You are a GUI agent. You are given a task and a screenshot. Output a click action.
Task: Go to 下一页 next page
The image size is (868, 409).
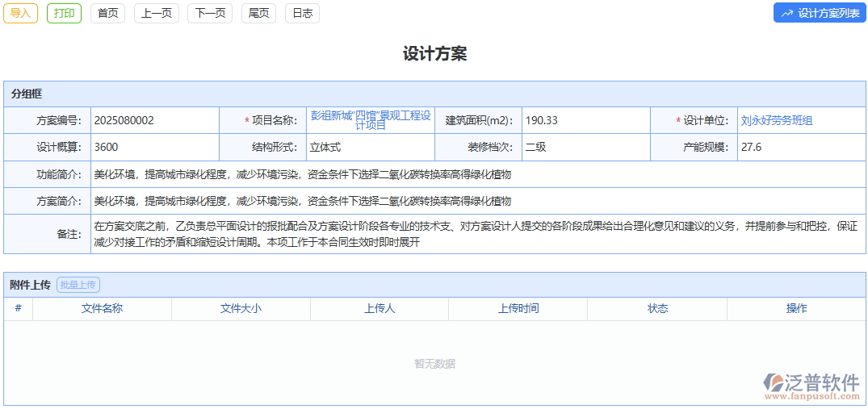point(210,13)
